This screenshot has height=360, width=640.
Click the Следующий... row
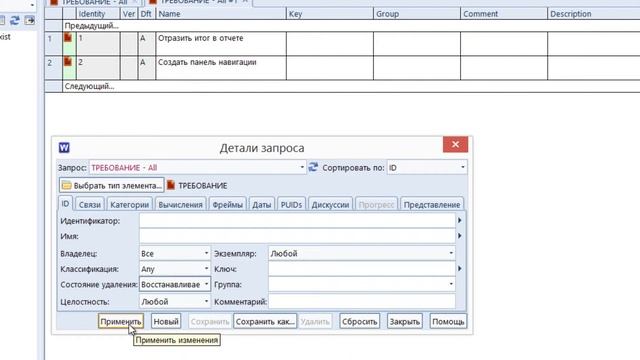[351, 86]
